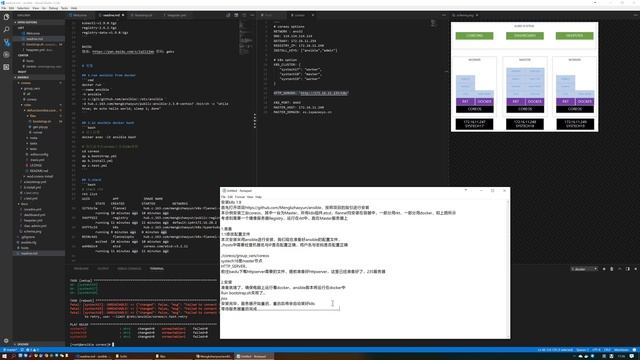Click the CRLF line ending status item
This screenshot has height=360, width=640.
pos(607,350)
